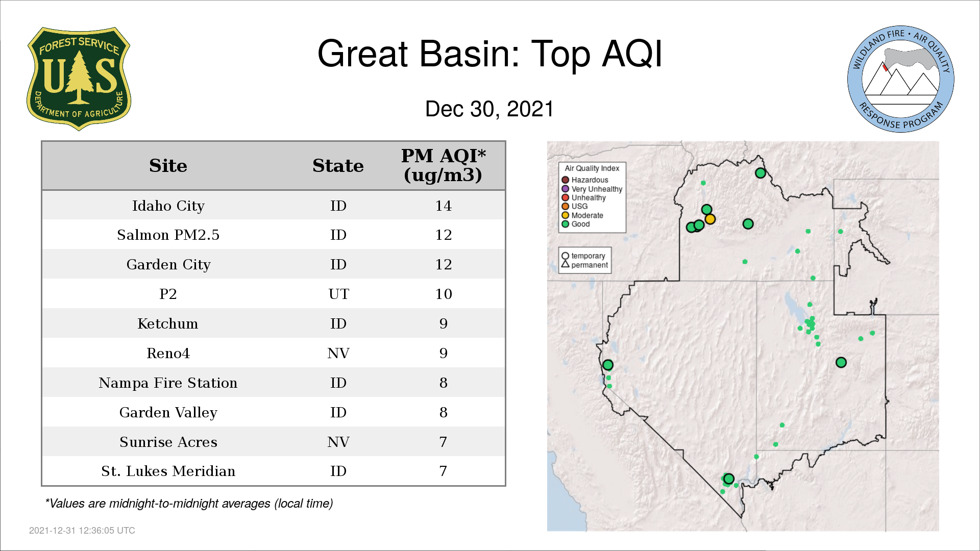Image resolution: width=980 pixels, height=551 pixels.
Task: Click the Air Quality Index legend title
Action: (592, 168)
